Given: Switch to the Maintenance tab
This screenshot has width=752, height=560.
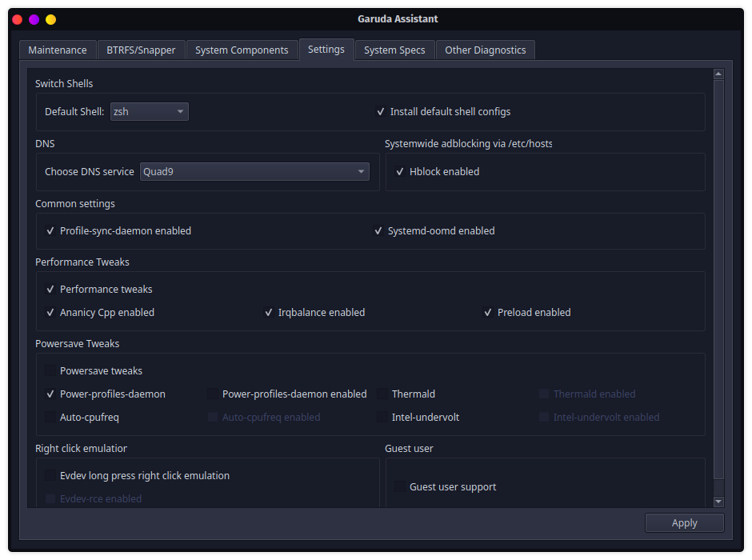Looking at the screenshot, I should (x=58, y=50).
